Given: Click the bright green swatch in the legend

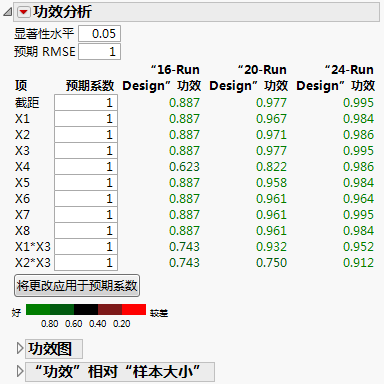Looking at the screenshot, I should [38, 309].
